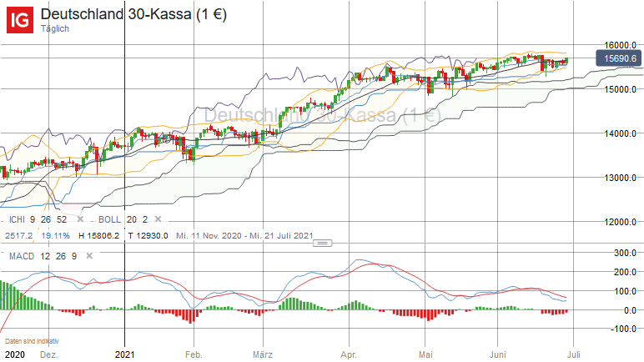This screenshot has height=362, width=644.
Task: Click the Feb. label on time axis
Action: pos(194,354)
